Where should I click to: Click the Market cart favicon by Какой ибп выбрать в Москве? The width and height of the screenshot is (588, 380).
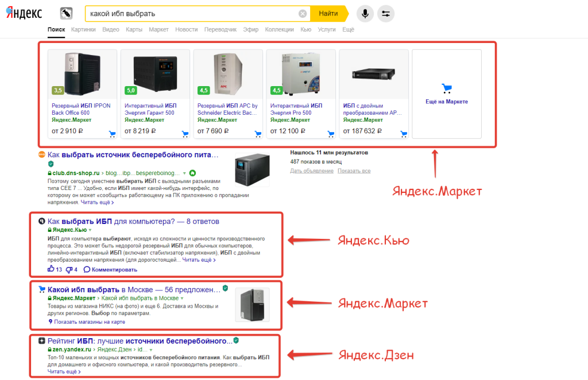pyautogui.click(x=42, y=289)
